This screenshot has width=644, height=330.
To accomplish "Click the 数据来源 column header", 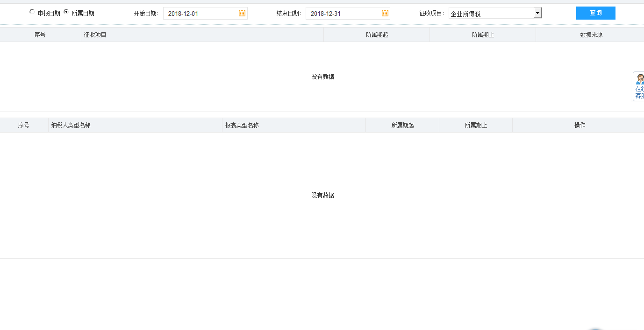I will click(591, 35).
